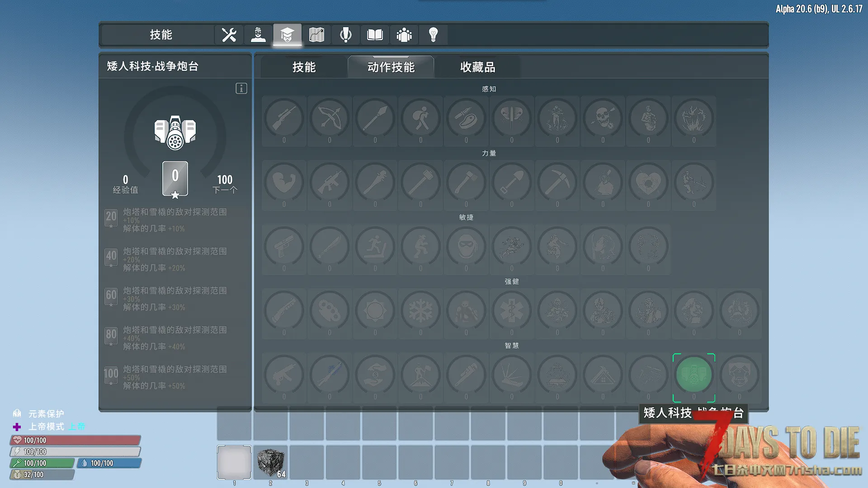The height and width of the screenshot is (488, 868).
Task: Select the house skill in 智慧 row
Action: point(603,377)
